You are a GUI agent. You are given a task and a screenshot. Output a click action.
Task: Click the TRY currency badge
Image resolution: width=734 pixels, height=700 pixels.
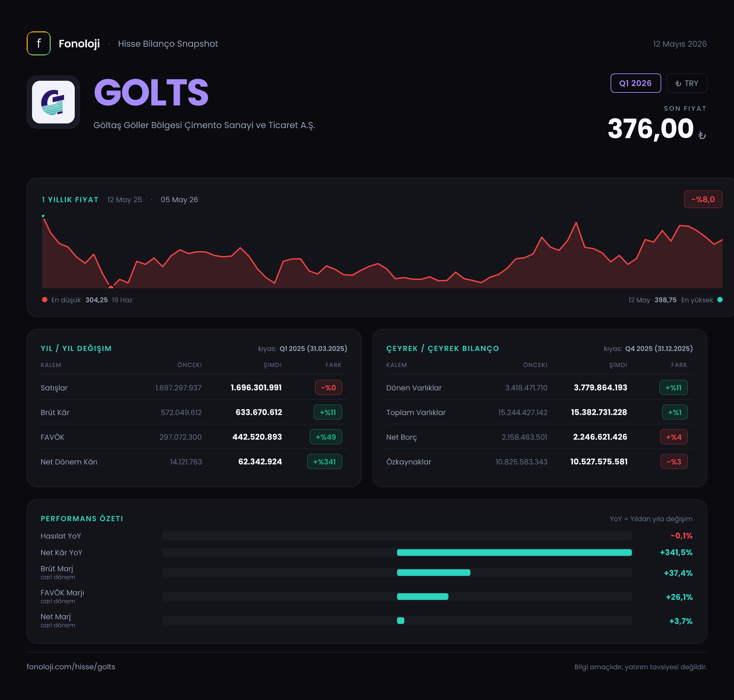coord(687,83)
